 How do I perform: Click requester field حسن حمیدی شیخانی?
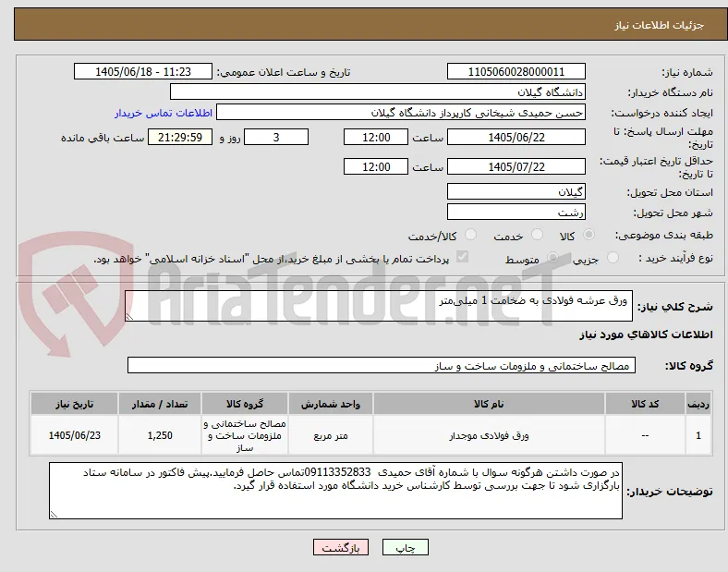click(x=401, y=113)
